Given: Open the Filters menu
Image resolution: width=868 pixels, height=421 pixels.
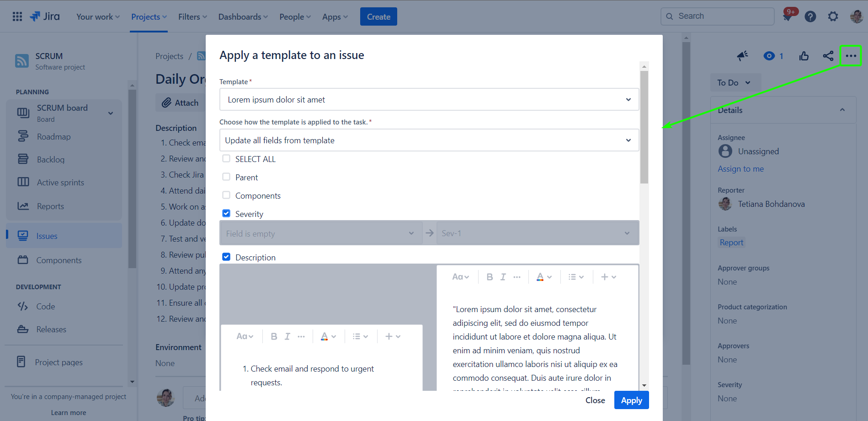Looking at the screenshot, I should 192,17.
